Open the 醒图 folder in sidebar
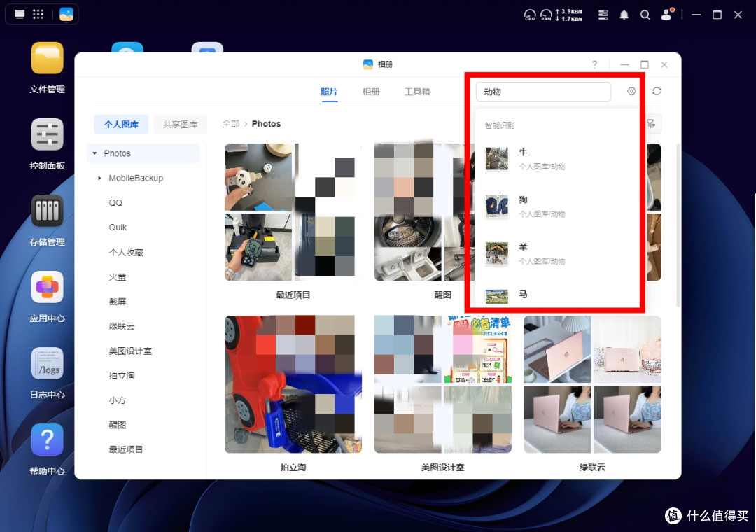The image size is (756, 532). [118, 425]
